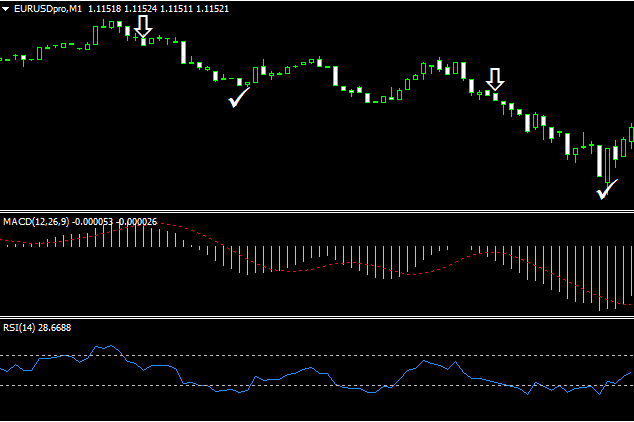
Task: Select the down arrow near the chart's peak
Action: point(144,26)
